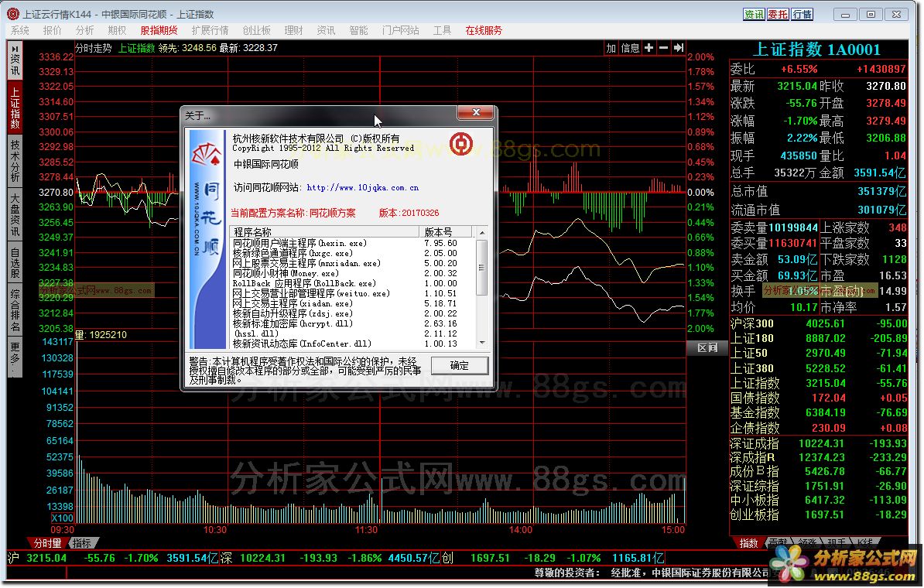Click the program list scrollbar thumb
This screenshot has width=924, height=588.
(482, 267)
